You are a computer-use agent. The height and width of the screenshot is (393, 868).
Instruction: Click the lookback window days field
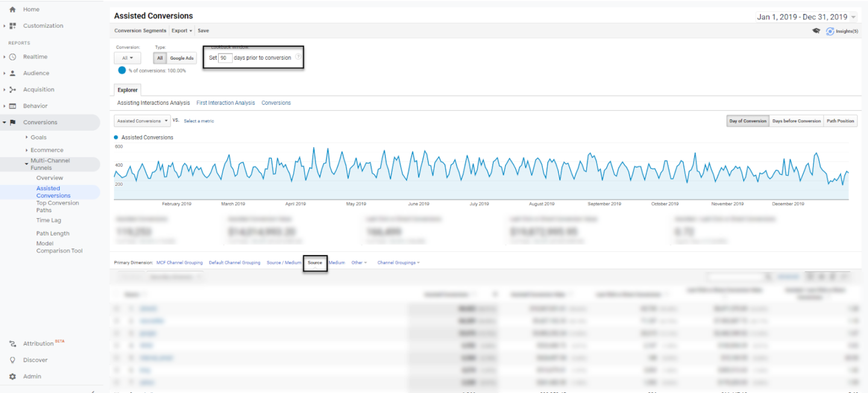coord(225,58)
